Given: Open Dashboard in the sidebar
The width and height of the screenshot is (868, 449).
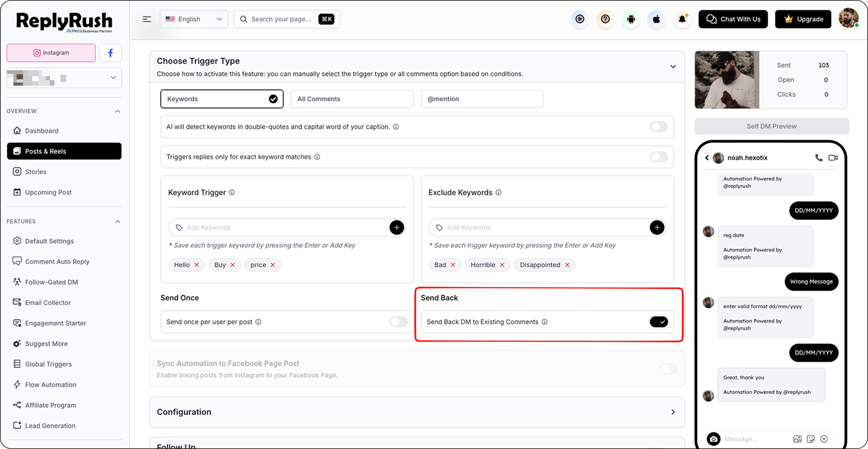Looking at the screenshot, I should tap(64, 131).
